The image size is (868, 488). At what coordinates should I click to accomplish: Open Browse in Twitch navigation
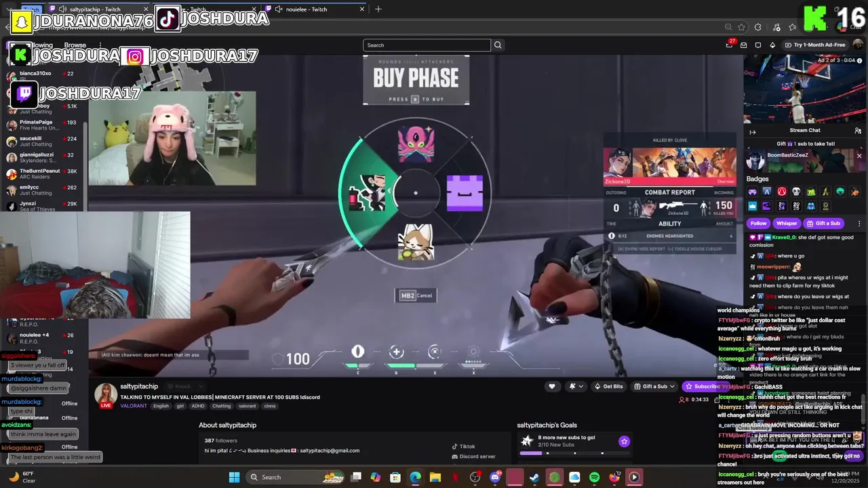pyautogui.click(x=75, y=45)
